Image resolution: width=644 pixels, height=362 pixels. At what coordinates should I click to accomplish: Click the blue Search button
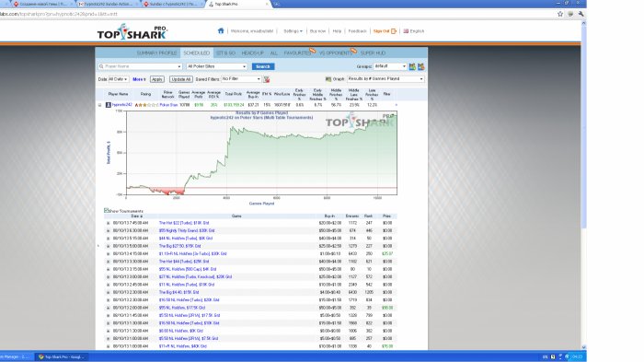[x=263, y=66]
